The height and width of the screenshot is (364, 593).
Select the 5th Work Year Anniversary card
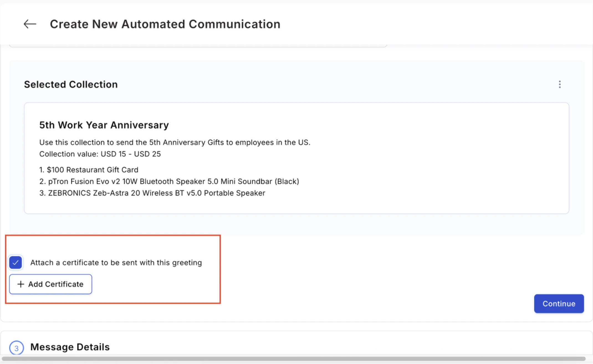[x=296, y=158]
